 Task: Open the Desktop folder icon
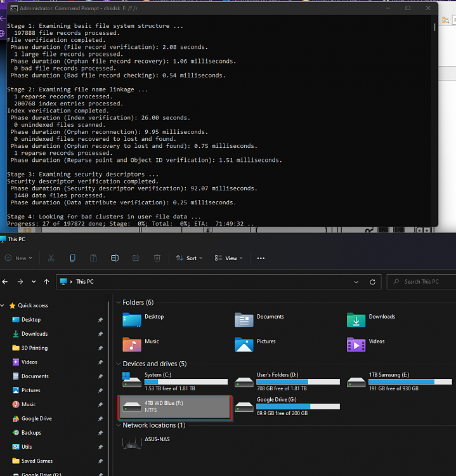click(x=132, y=320)
